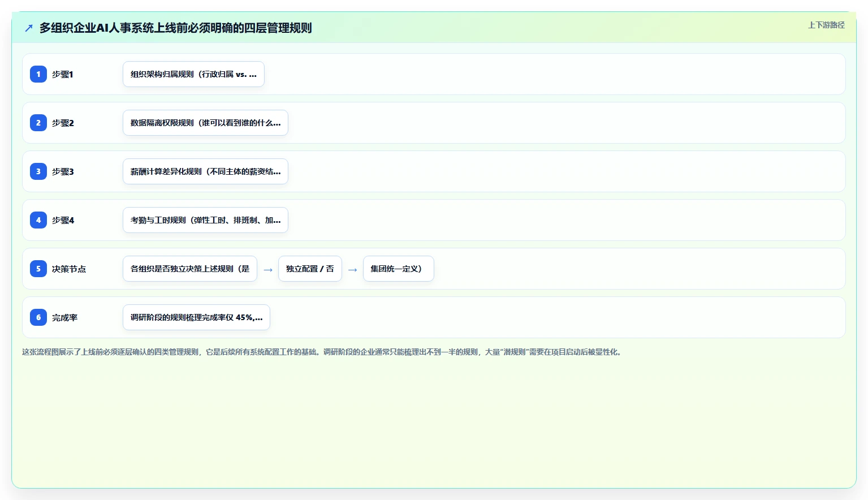Click the 决策节点 label

(69, 269)
